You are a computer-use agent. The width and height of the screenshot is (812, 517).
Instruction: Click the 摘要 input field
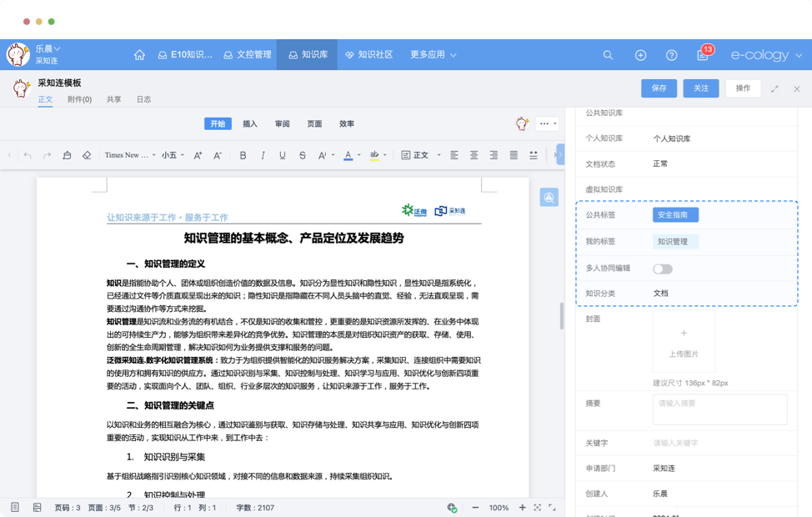(719, 409)
